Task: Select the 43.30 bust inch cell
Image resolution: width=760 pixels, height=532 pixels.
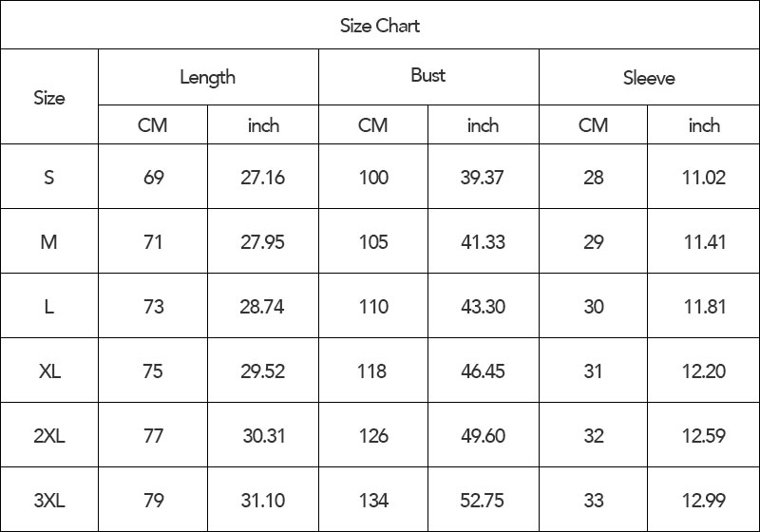Action: pos(484,306)
